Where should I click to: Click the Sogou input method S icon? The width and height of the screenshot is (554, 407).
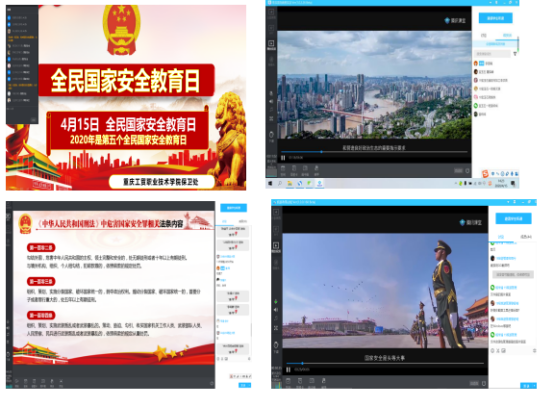[x=485, y=173]
